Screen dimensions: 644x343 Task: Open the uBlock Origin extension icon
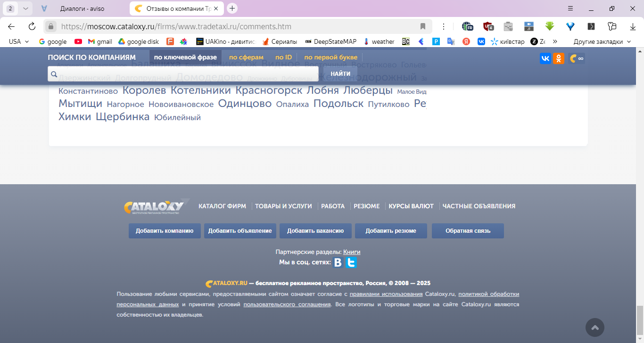[x=488, y=26]
